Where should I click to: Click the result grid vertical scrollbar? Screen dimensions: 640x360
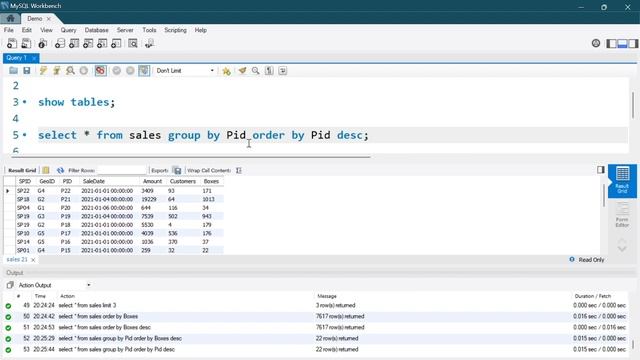click(x=604, y=196)
